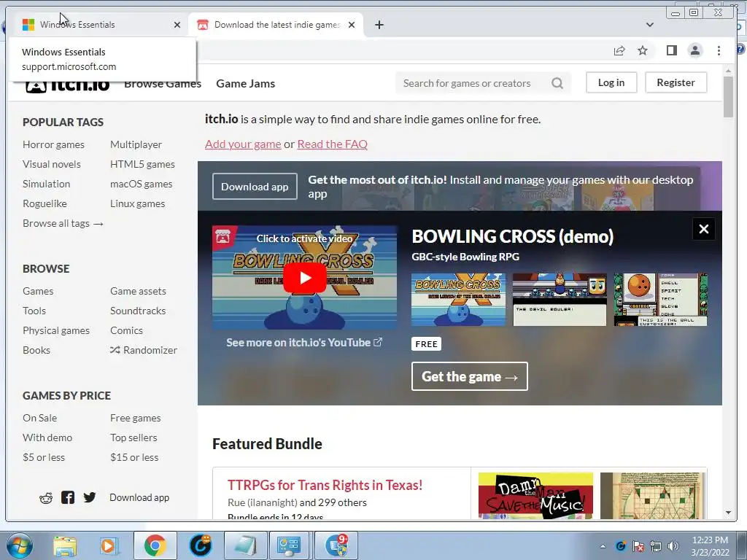The image size is (747, 560).
Task: Click the Chrome share page icon
Action: click(619, 50)
